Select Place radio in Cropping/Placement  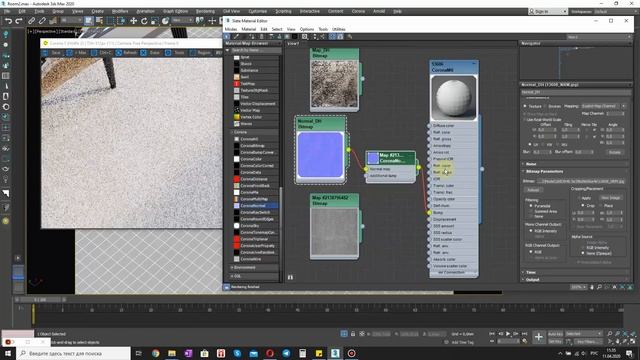[x=601, y=206]
